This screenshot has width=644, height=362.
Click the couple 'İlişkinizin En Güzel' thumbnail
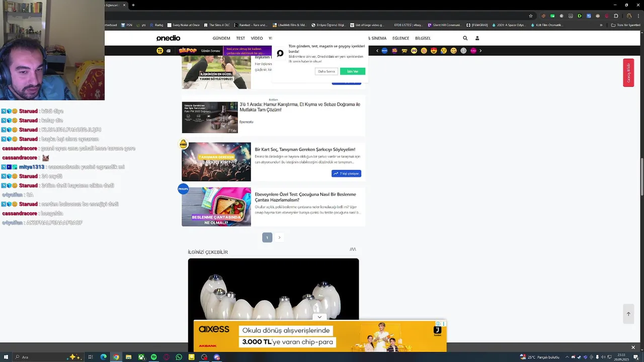[x=216, y=72]
